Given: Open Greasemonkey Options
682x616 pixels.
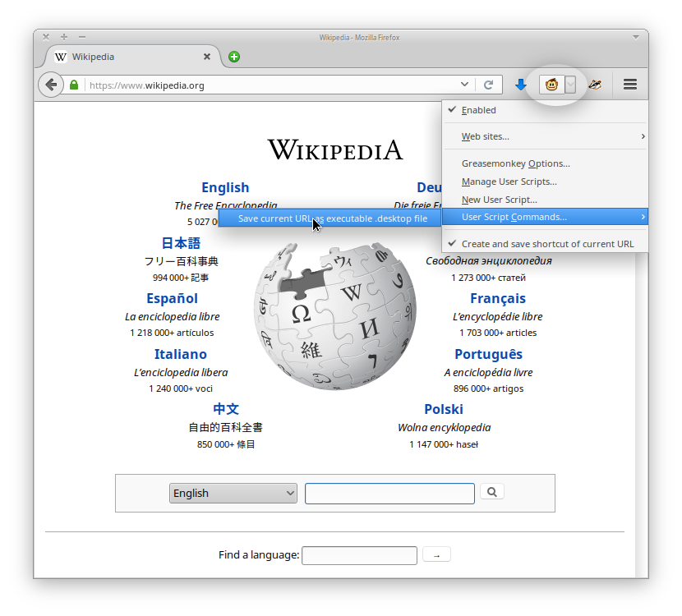Looking at the screenshot, I should pos(545,163).
